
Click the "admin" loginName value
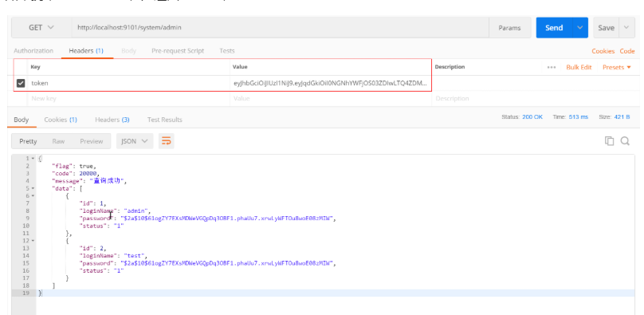click(137, 211)
